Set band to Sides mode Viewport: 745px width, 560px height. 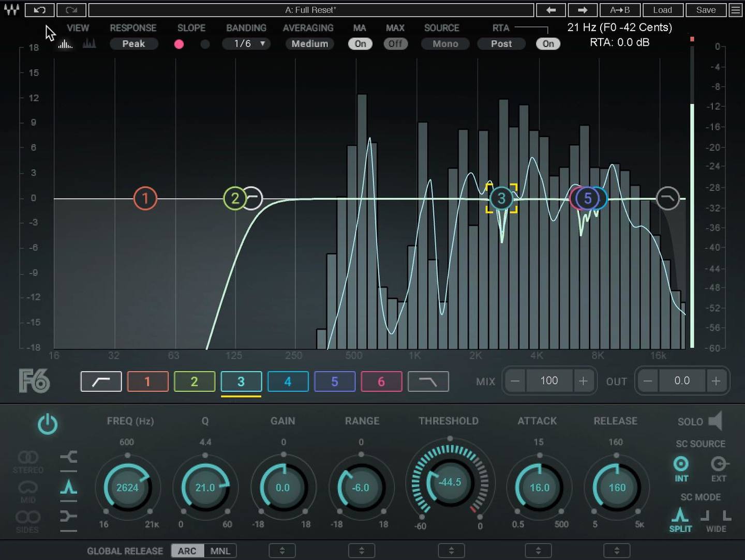[27, 521]
